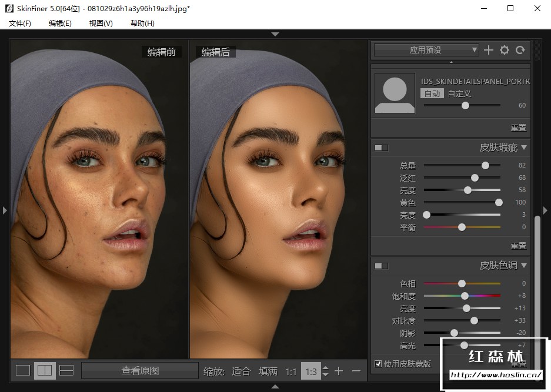Click the refresh preset icon

click(520, 51)
